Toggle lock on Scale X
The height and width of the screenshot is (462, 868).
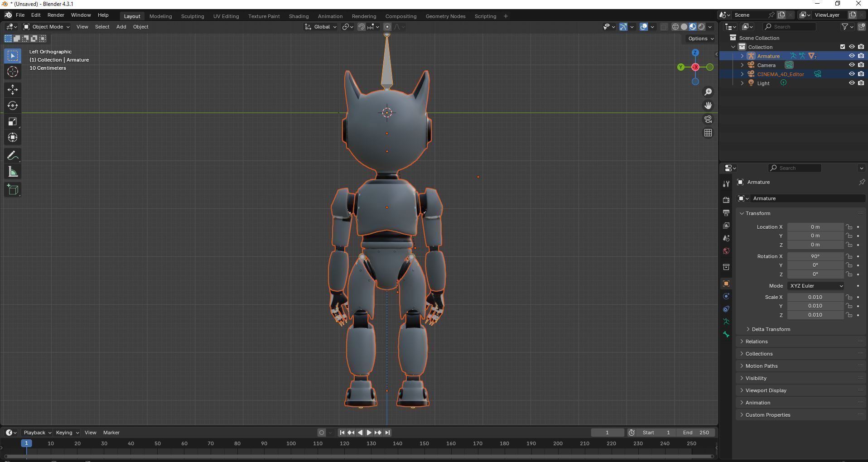tap(849, 297)
